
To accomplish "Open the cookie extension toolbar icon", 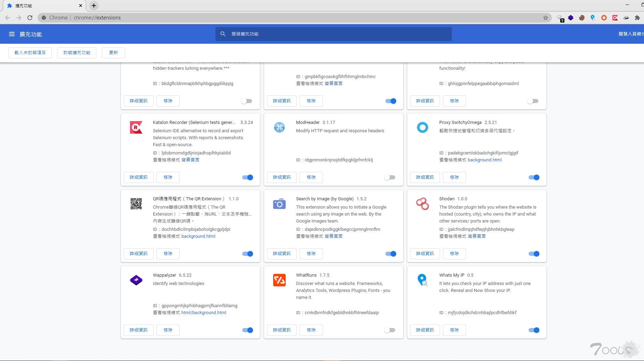I will (x=582, y=18).
